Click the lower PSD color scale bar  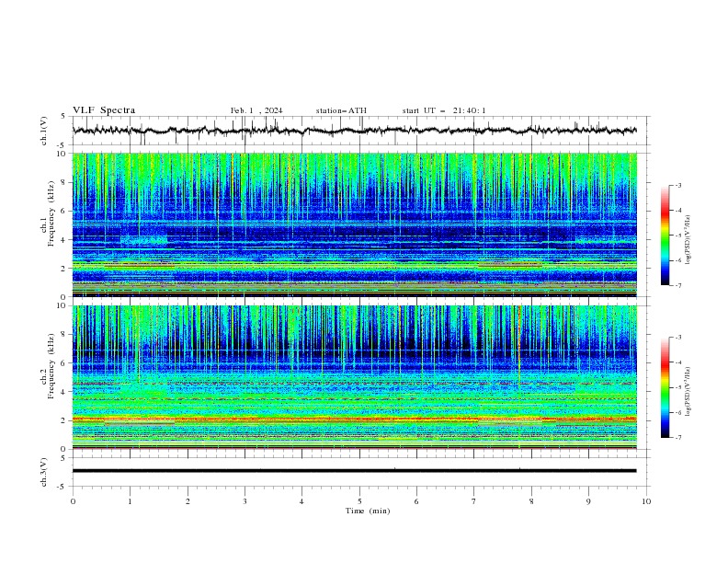665,387
